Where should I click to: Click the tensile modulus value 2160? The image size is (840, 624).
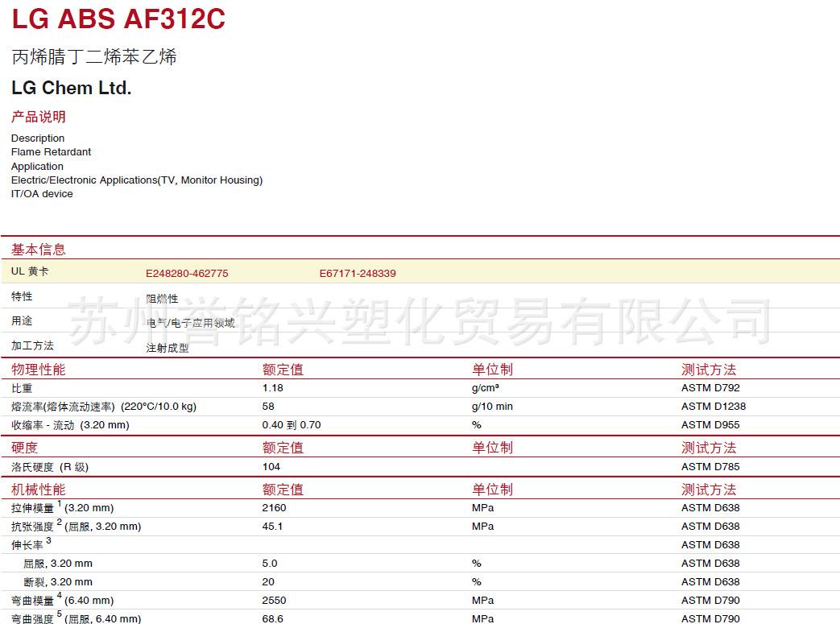(x=274, y=508)
